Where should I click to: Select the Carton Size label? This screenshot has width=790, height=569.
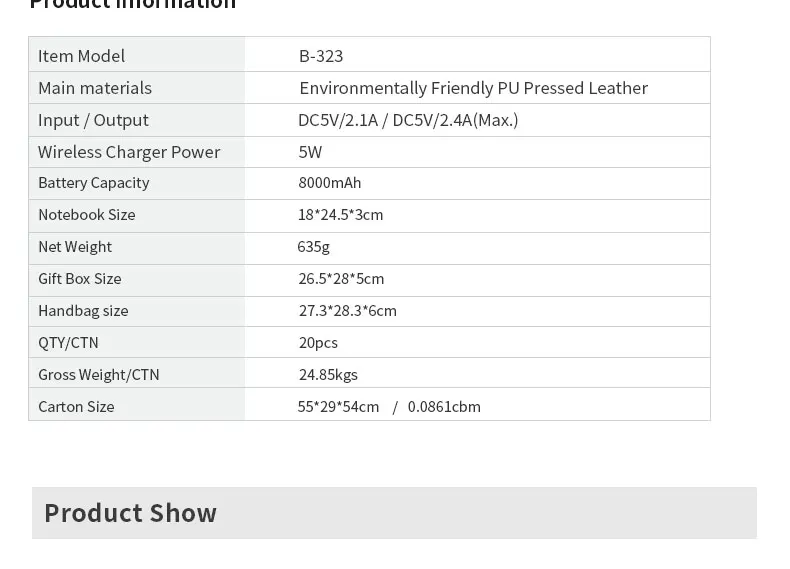click(x=76, y=407)
